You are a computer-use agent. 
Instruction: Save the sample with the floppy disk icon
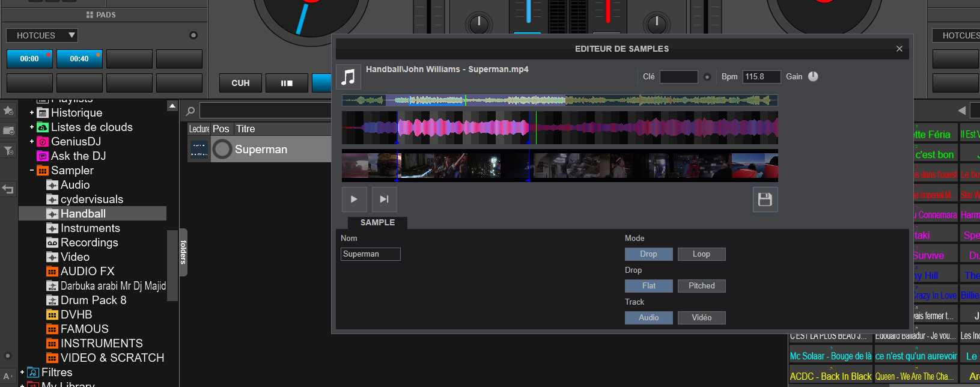coord(765,200)
